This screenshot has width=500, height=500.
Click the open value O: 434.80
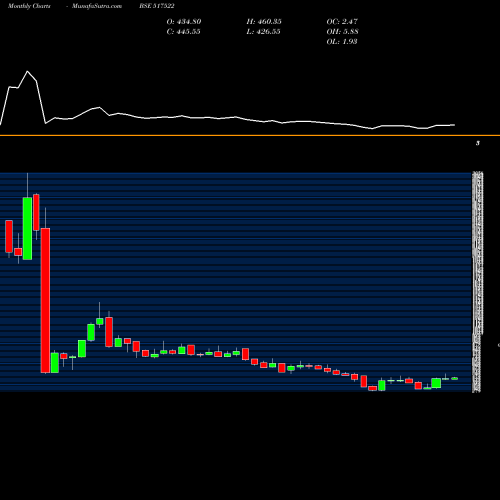[x=184, y=22]
